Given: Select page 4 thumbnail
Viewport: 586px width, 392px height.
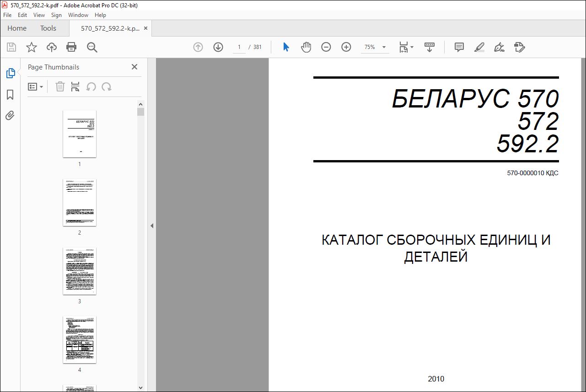Looking at the screenshot, I should tap(80, 339).
